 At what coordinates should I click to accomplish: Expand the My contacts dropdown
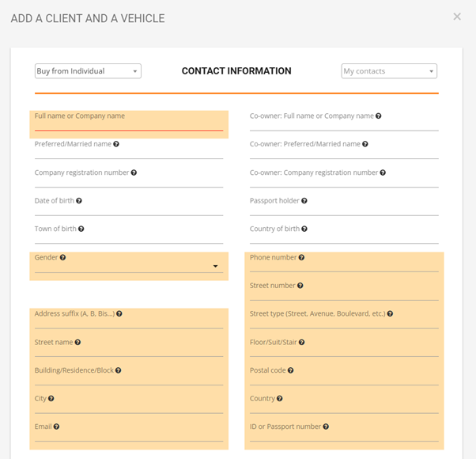(x=389, y=71)
